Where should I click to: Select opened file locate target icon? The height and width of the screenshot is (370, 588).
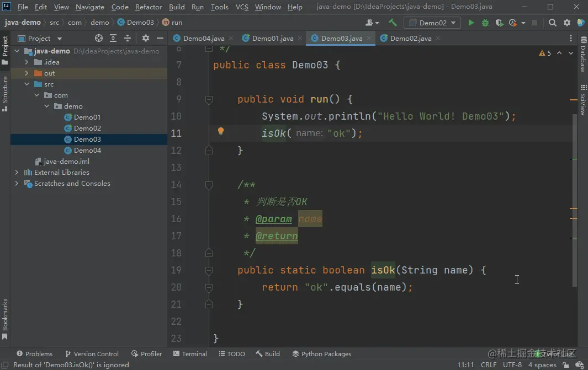coord(99,38)
